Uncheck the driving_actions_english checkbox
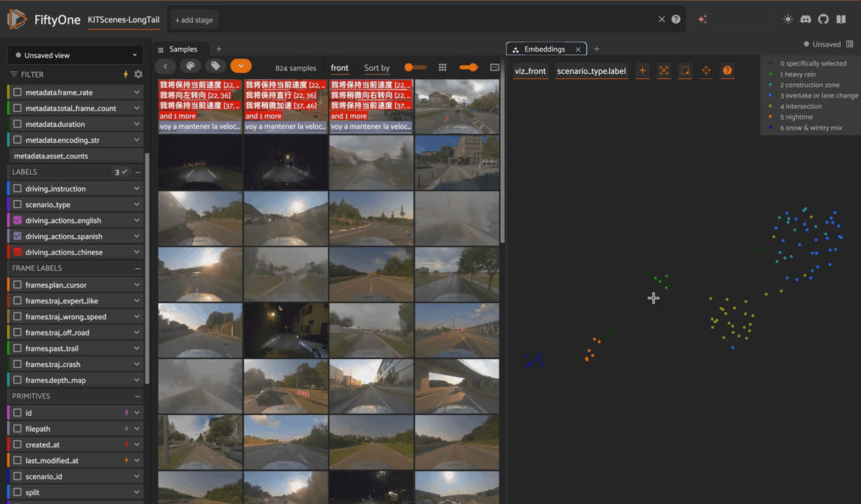861x504 pixels. 18,220
